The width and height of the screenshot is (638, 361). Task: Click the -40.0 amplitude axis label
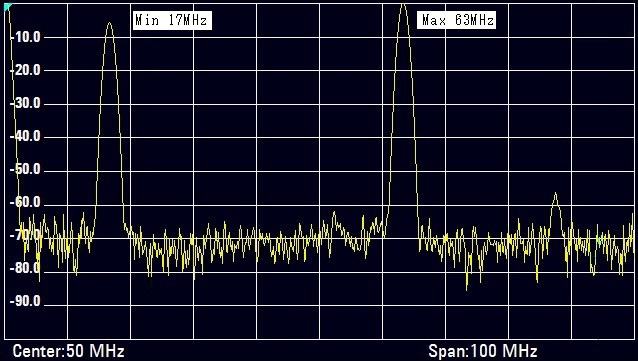pos(25,136)
